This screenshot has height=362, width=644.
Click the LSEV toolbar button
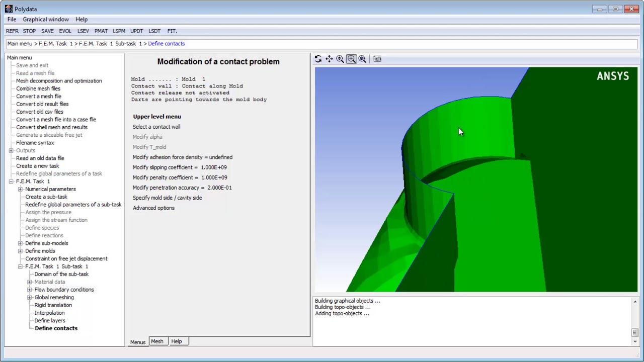click(x=83, y=31)
